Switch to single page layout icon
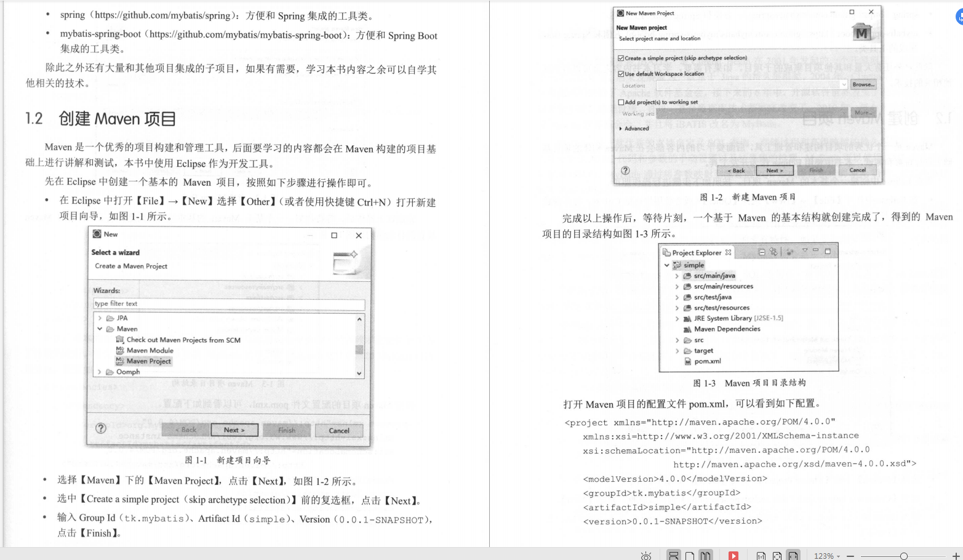963x560 pixels. click(x=690, y=556)
